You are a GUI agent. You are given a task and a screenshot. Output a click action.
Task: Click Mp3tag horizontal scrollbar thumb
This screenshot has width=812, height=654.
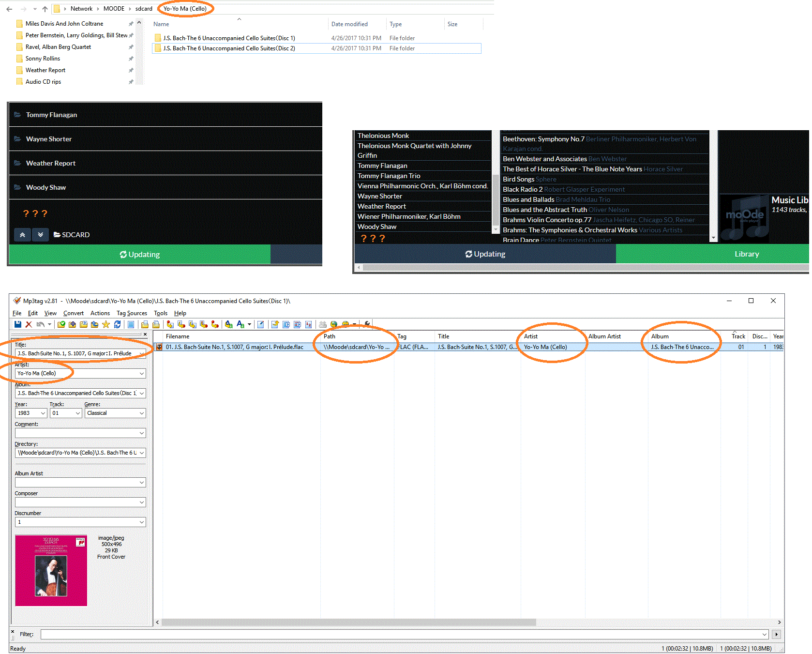click(x=348, y=622)
